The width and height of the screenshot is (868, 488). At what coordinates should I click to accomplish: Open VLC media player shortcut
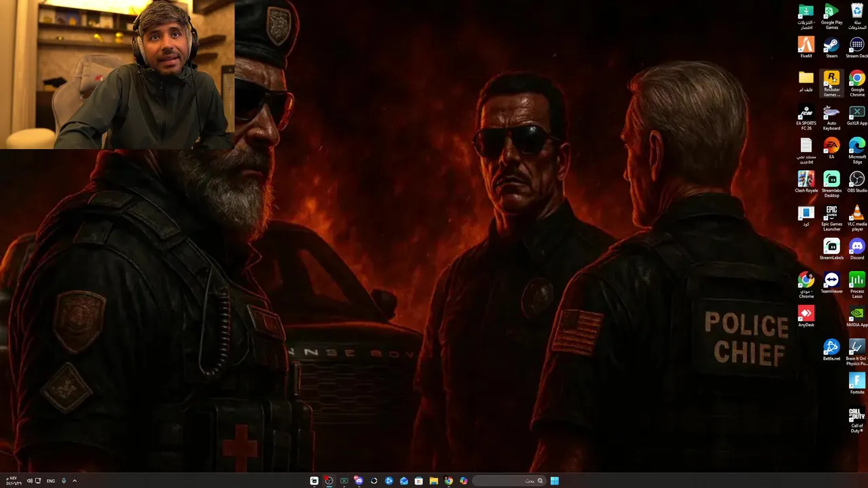[x=857, y=218]
